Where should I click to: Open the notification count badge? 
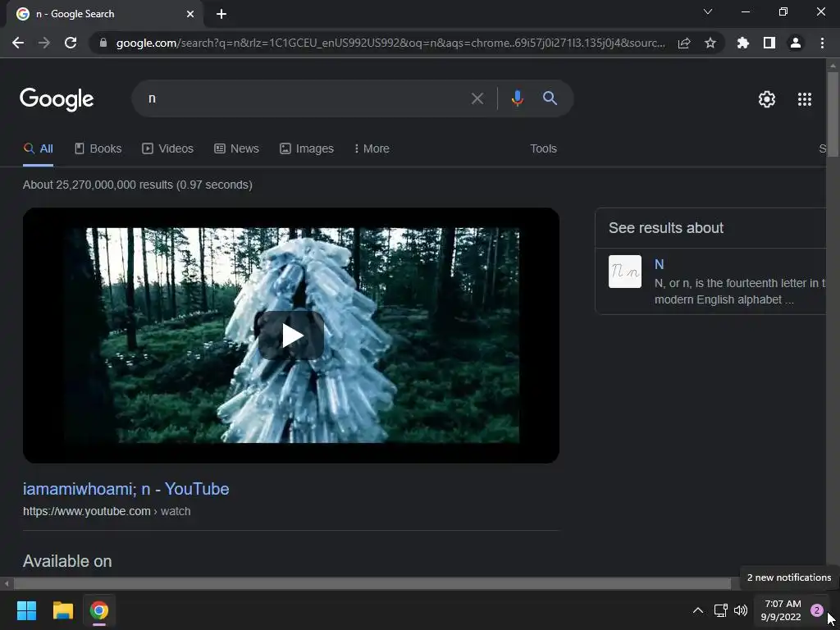click(x=816, y=610)
